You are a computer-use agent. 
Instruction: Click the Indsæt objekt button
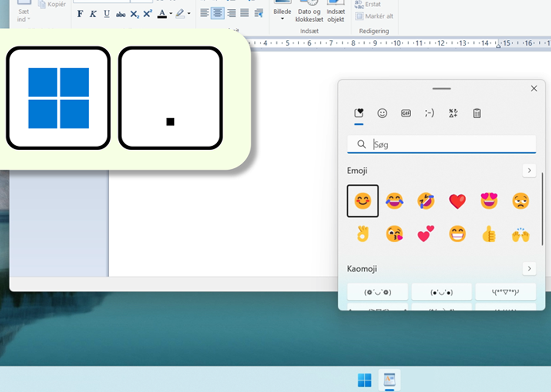click(x=336, y=12)
